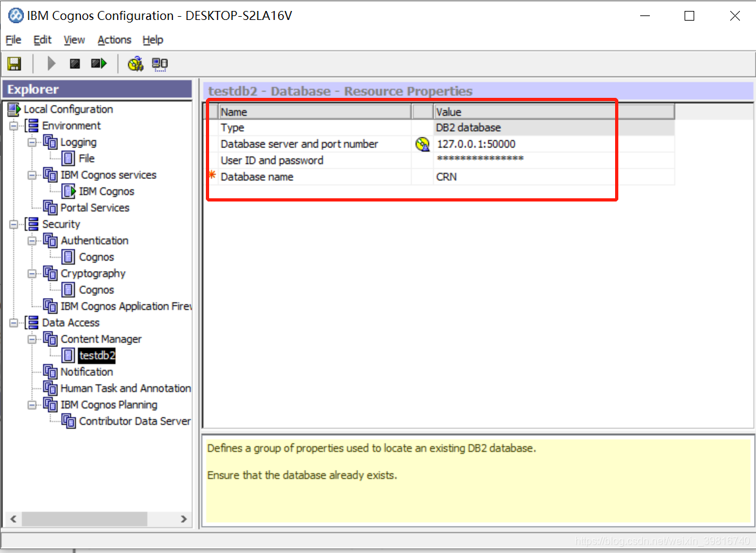756x553 pixels.
Task: Click the Portal Services node icon
Action: (50, 208)
